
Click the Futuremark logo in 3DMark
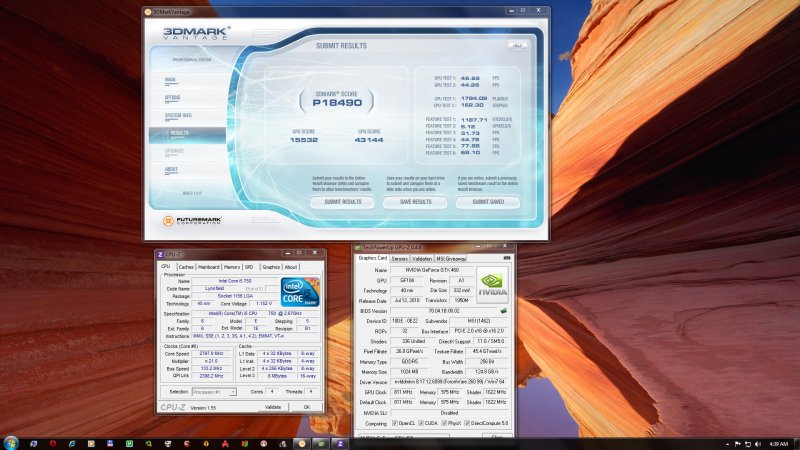tap(192, 220)
